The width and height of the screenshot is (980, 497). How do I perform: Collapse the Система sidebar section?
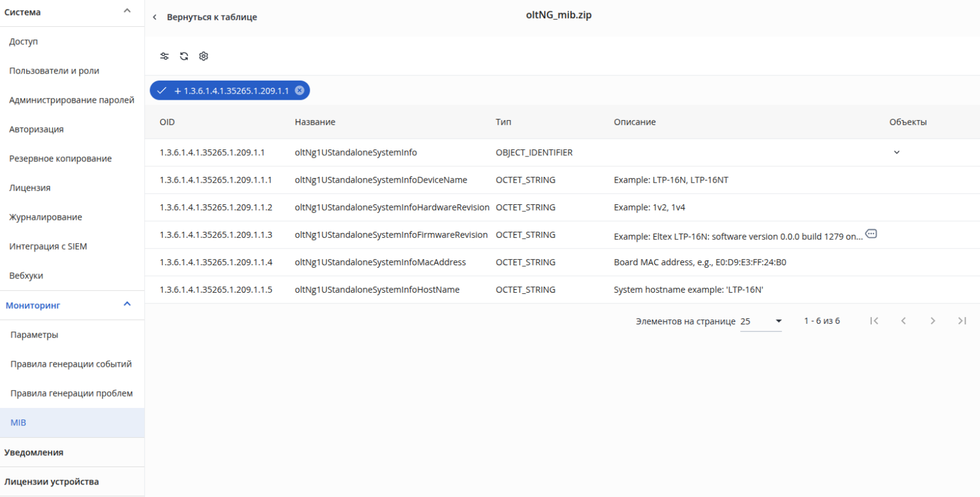click(127, 11)
